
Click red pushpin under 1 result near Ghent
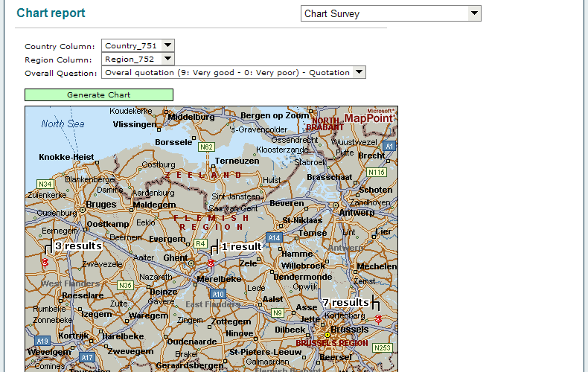click(211, 263)
